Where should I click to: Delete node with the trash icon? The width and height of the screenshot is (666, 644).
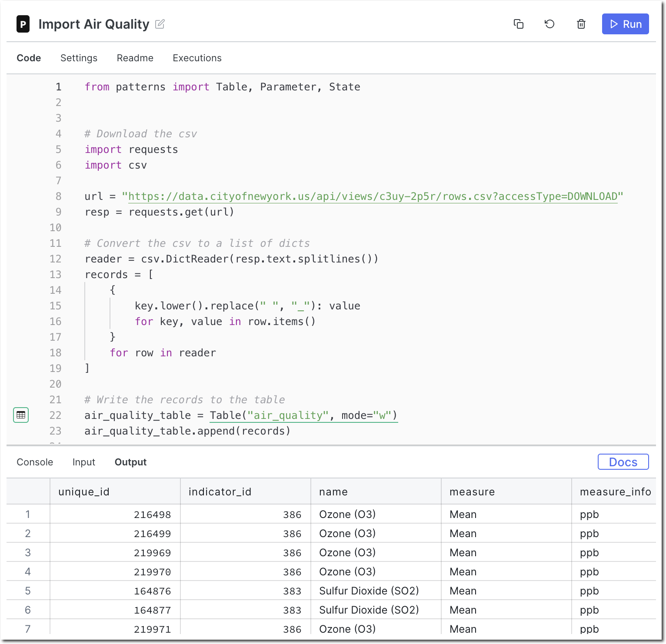[581, 24]
